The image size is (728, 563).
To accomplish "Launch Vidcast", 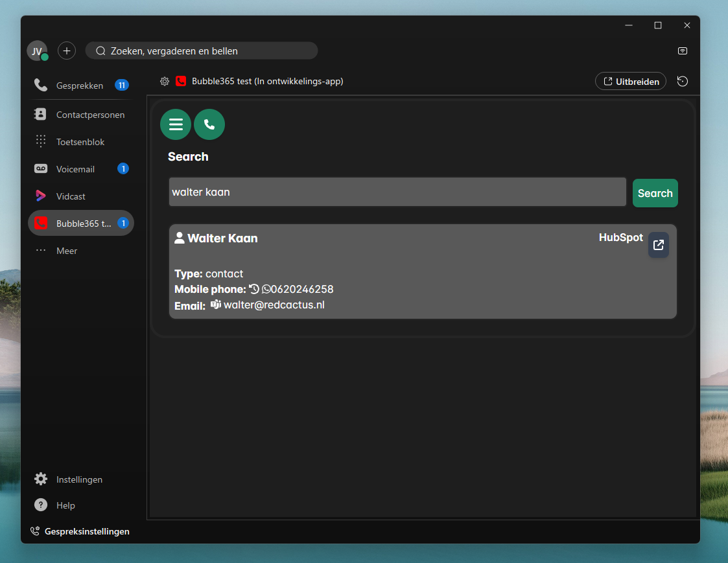I will 70,196.
